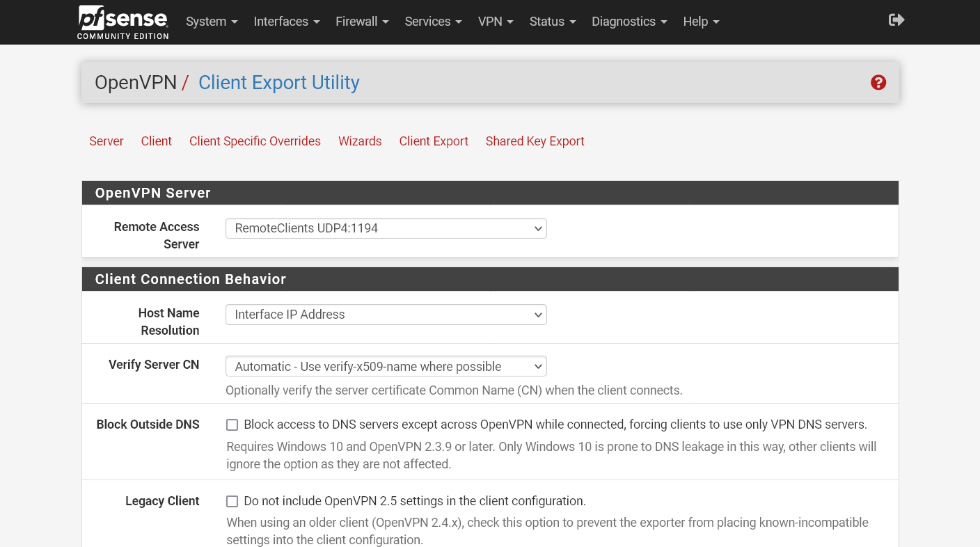Select the Client Export tab
The width and height of the screenshot is (980, 547).
[x=434, y=141]
